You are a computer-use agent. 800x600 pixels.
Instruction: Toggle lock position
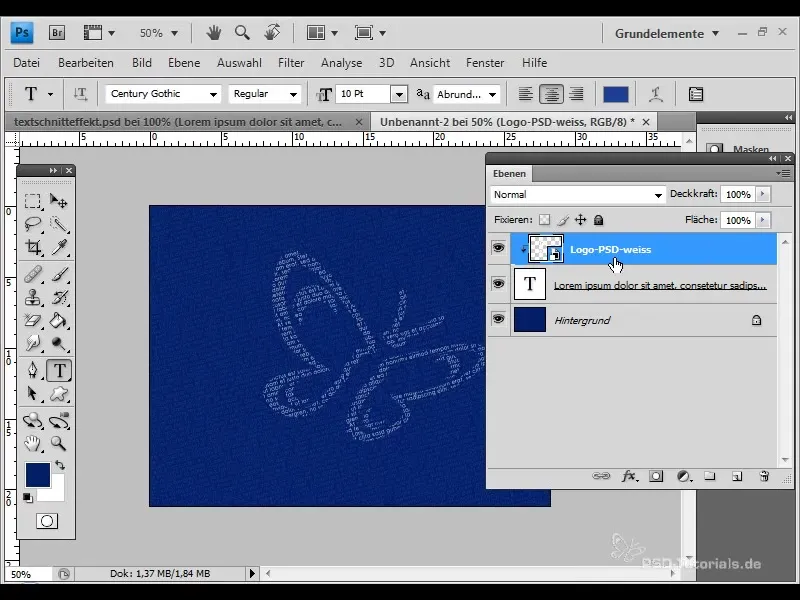(581, 220)
